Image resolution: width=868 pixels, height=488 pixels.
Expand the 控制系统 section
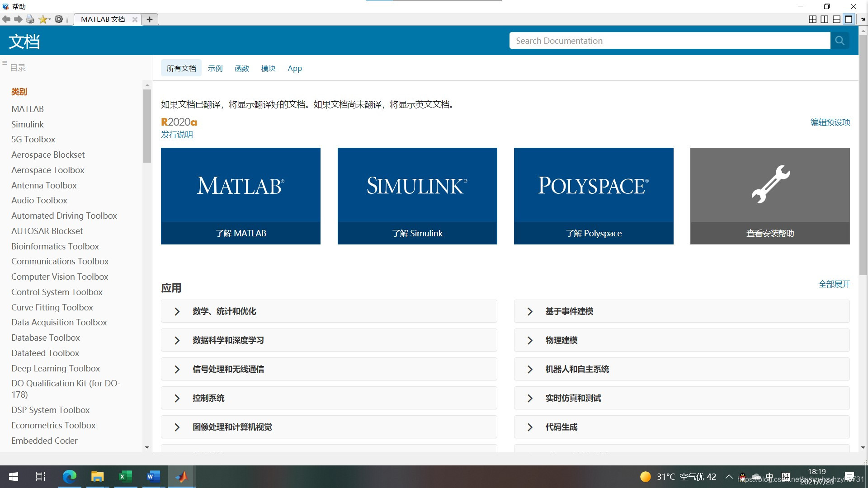329,398
